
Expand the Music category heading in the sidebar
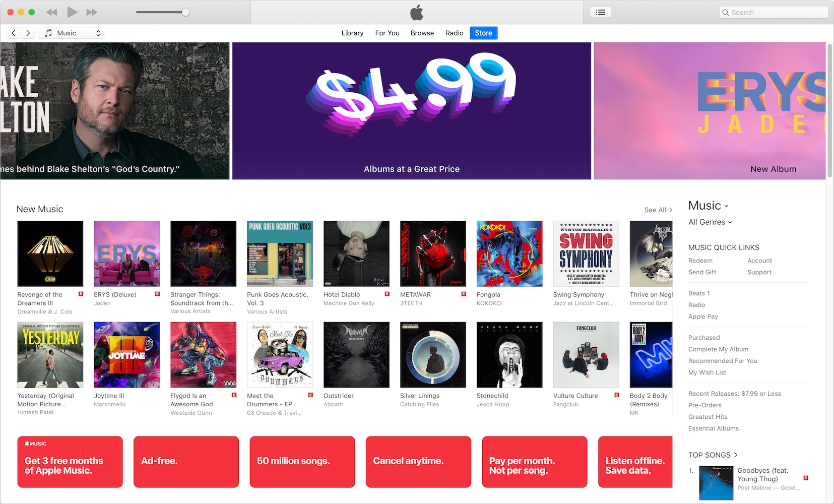coord(708,205)
